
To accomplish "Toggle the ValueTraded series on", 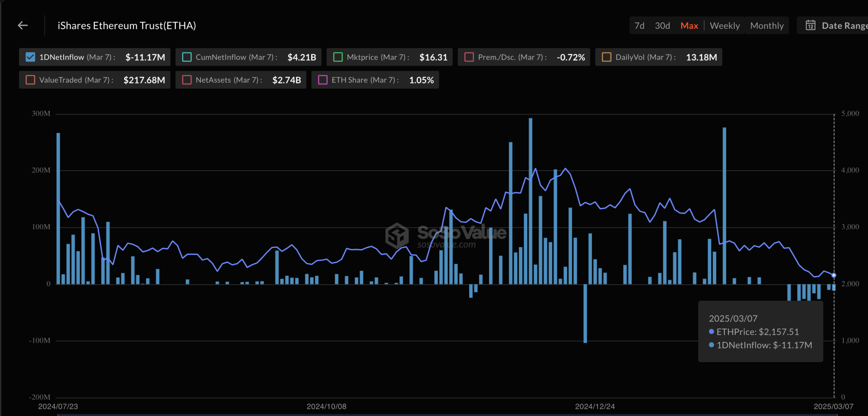I will click(30, 80).
